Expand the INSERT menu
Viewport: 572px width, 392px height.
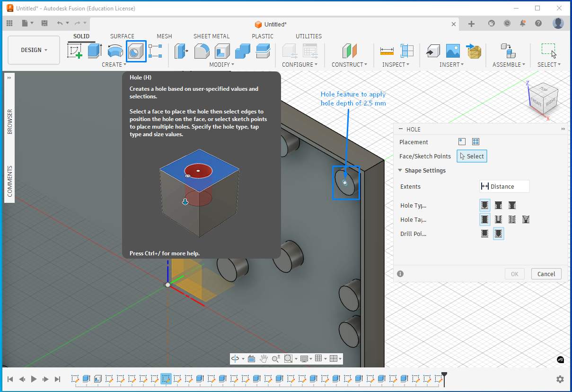(x=451, y=64)
